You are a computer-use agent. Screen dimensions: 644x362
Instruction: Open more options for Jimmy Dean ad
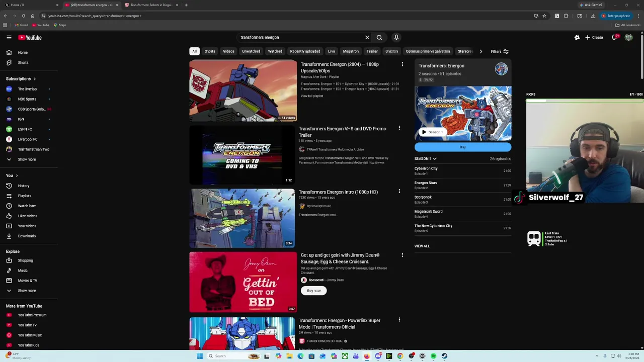(x=402, y=255)
